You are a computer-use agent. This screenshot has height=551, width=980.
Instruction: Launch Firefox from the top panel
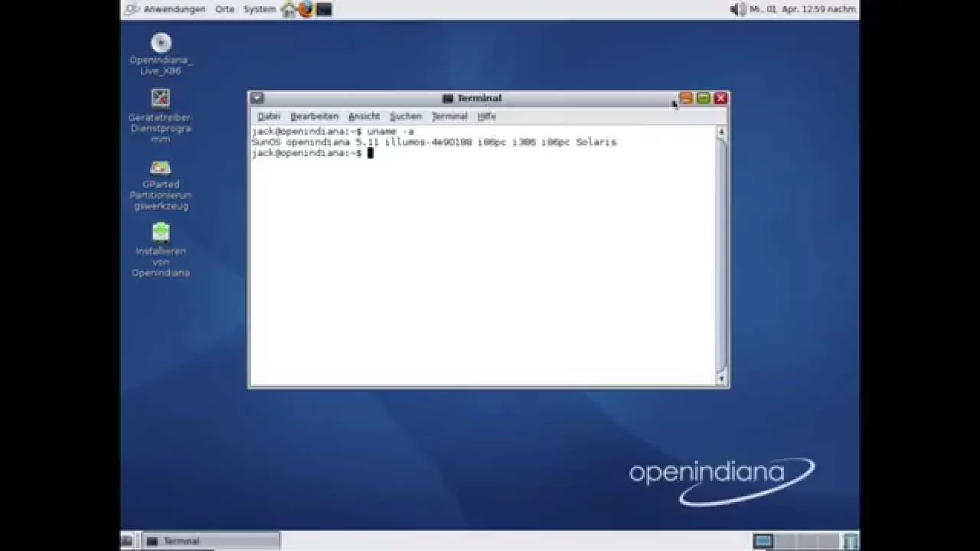(306, 9)
